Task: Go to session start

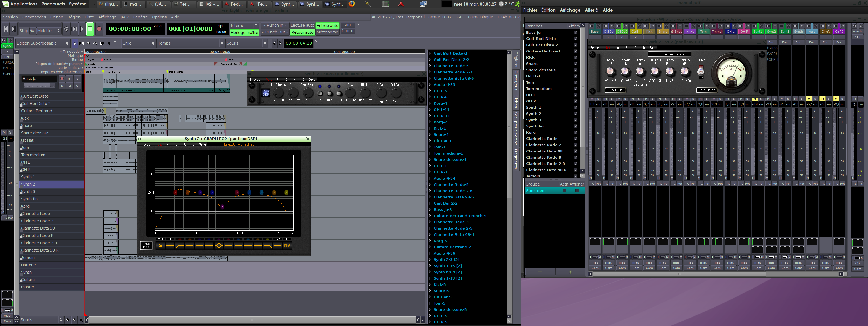Action: point(6,29)
